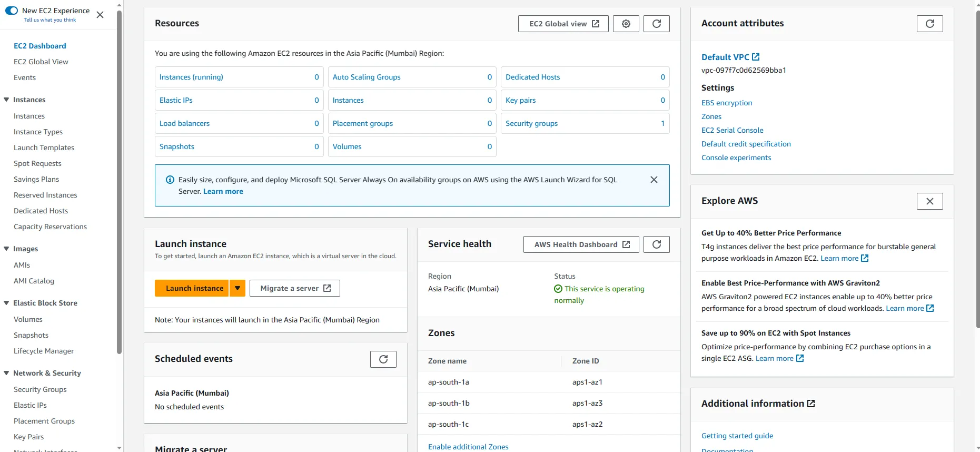
Task: Refresh the Resources panel
Action: [x=657, y=24]
